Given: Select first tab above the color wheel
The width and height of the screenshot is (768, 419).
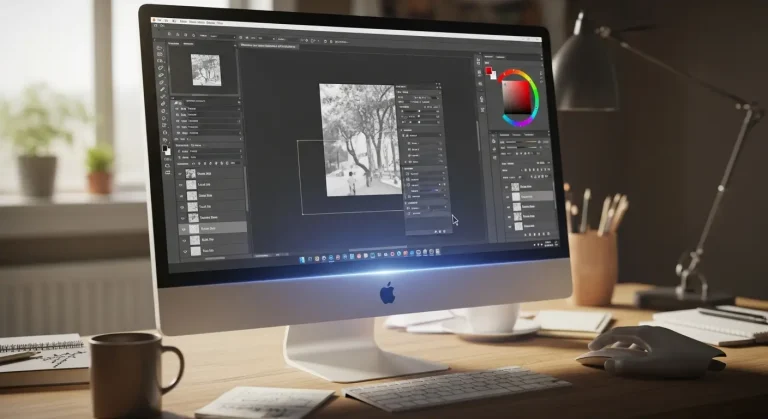Looking at the screenshot, I should coord(488,57).
